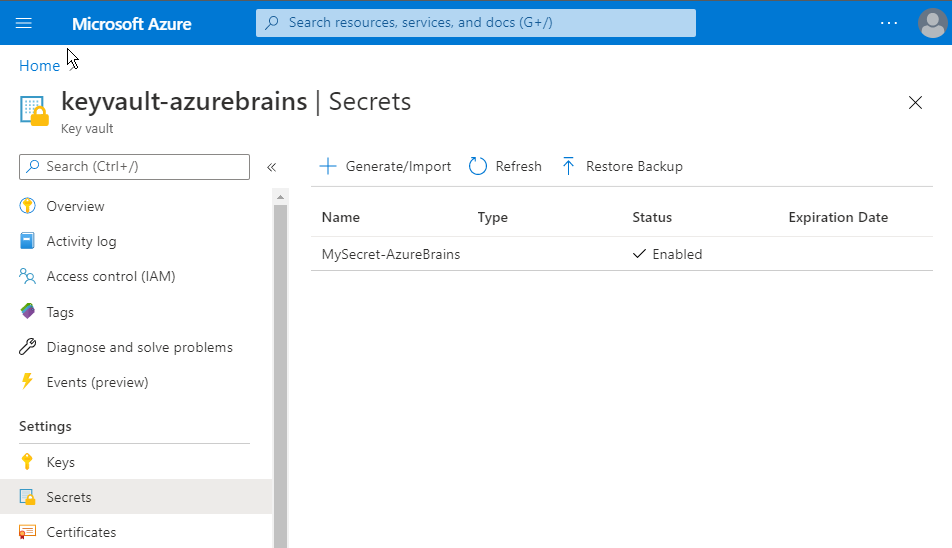Click Restore Backup button label
Image resolution: width=952 pixels, height=548 pixels.
[634, 166]
